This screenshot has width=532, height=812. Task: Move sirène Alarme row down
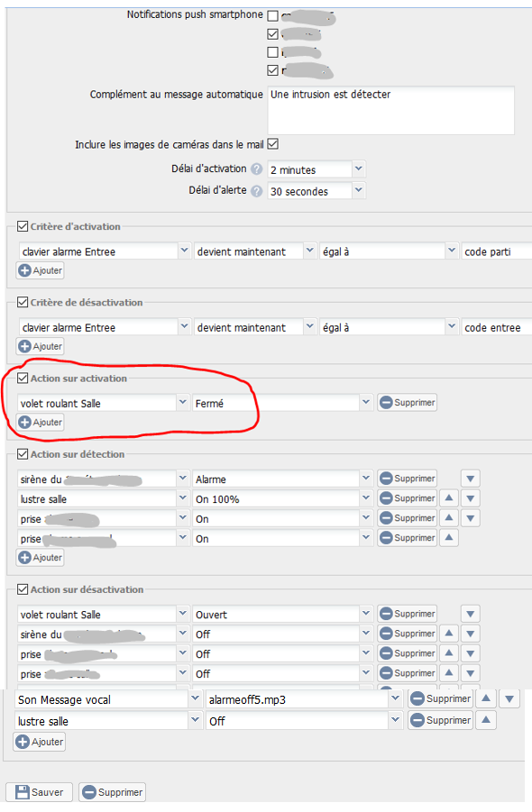471,479
